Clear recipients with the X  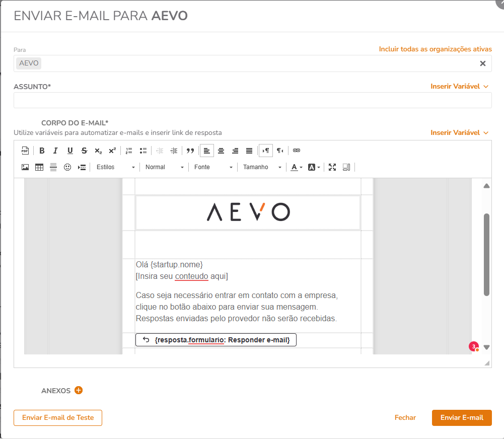483,63
